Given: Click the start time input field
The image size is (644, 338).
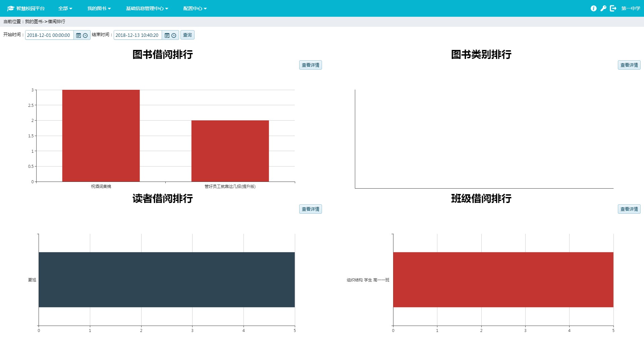Looking at the screenshot, I should click(49, 35).
